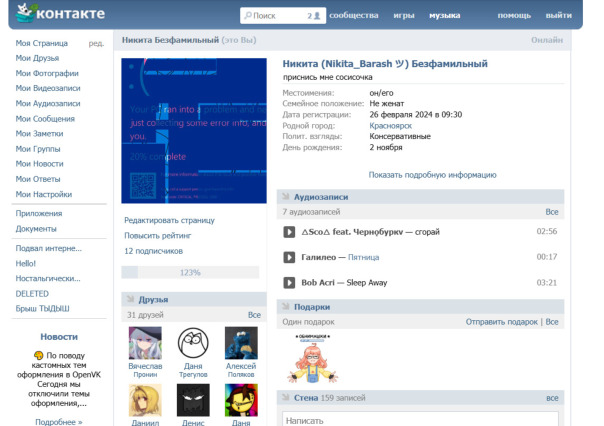Open the Пятница song title link

click(363, 257)
